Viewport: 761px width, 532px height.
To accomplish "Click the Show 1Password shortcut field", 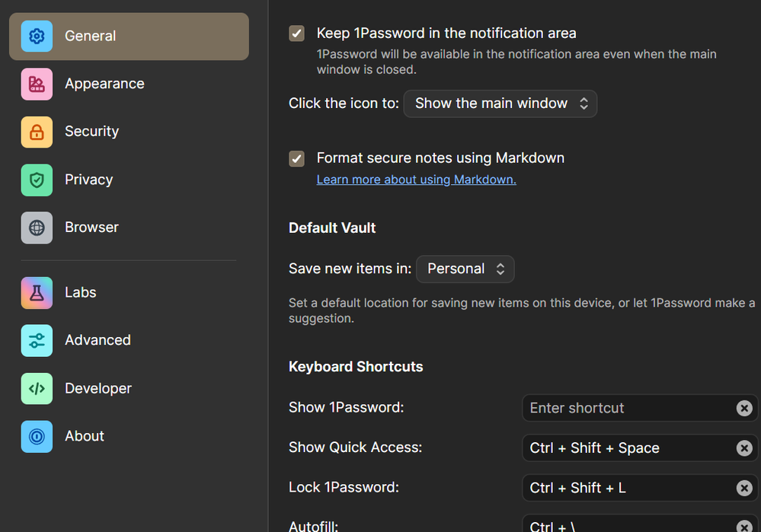I will point(628,408).
